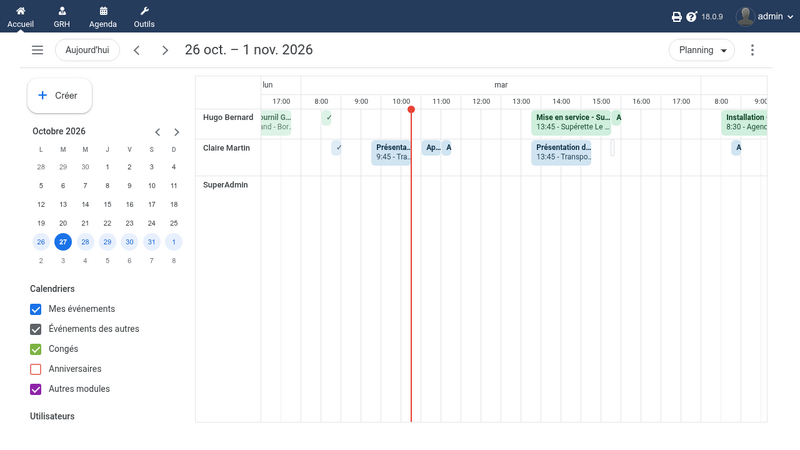Select day 26 in mini calendar
The height and width of the screenshot is (450, 800).
[41, 242]
